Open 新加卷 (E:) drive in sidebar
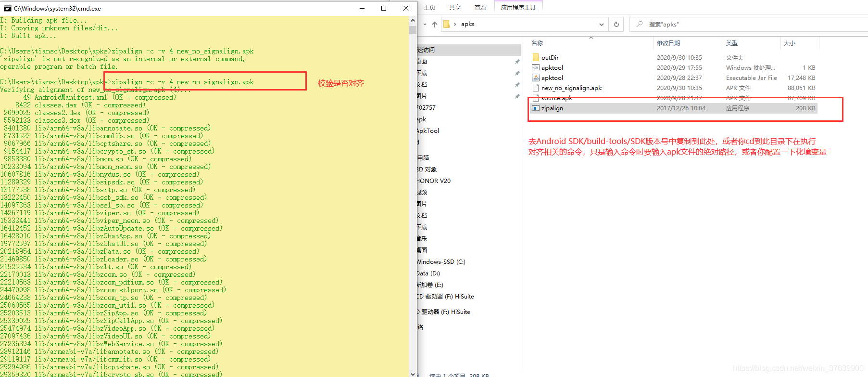 coord(430,285)
